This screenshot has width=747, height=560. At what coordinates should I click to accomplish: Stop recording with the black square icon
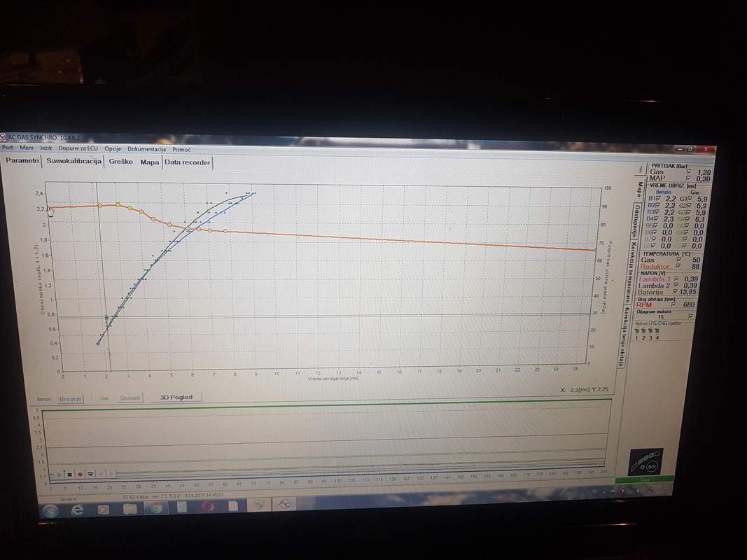tap(69, 475)
